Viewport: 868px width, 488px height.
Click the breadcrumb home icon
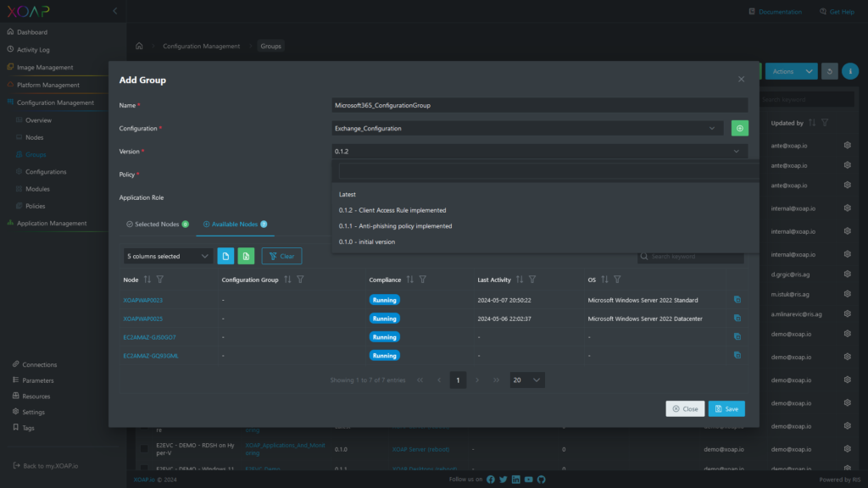[139, 46]
